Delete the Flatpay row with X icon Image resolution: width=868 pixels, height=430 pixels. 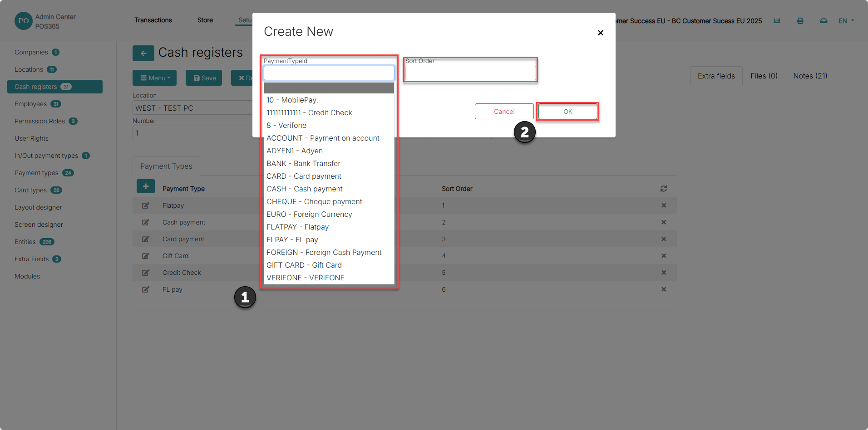coord(664,205)
